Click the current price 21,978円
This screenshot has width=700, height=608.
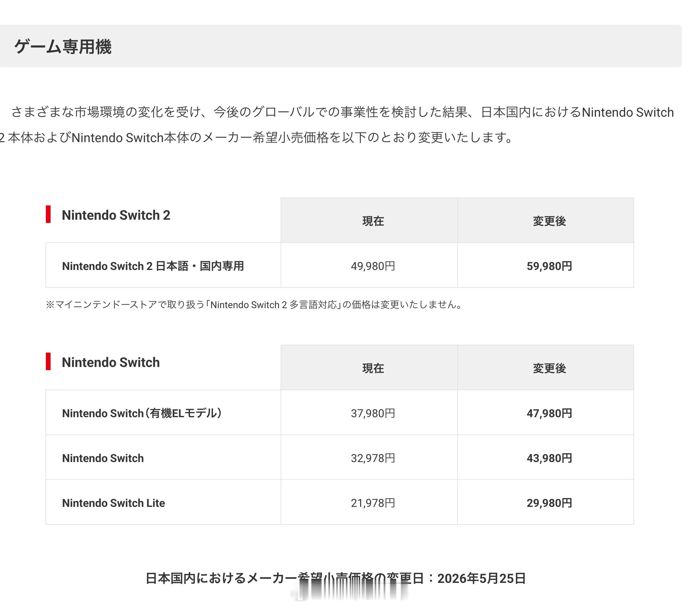[x=373, y=503]
